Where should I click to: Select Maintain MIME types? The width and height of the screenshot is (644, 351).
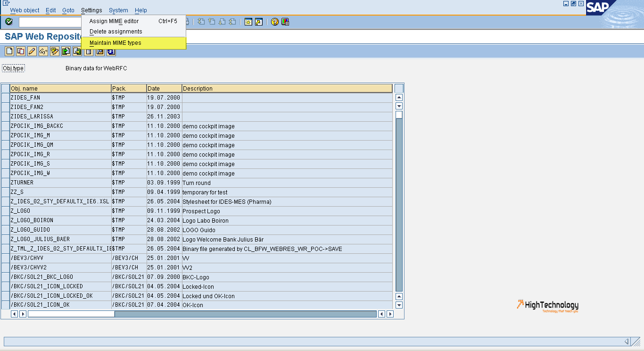pyautogui.click(x=134, y=43)
